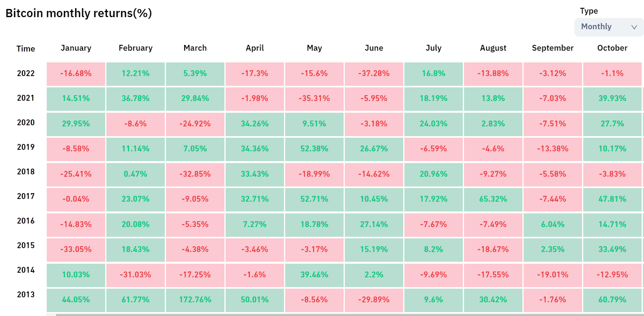Click the January column header

click(x=76, y=48)
